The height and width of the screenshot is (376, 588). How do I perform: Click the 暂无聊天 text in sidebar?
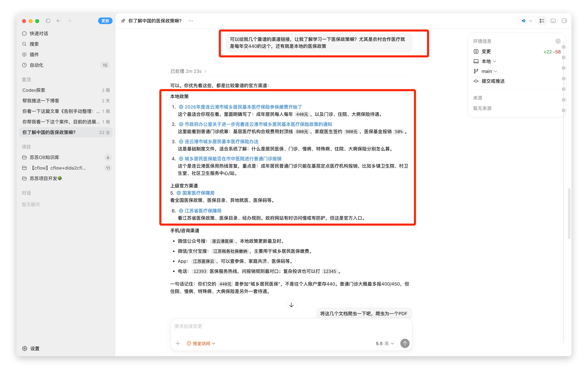31,204
